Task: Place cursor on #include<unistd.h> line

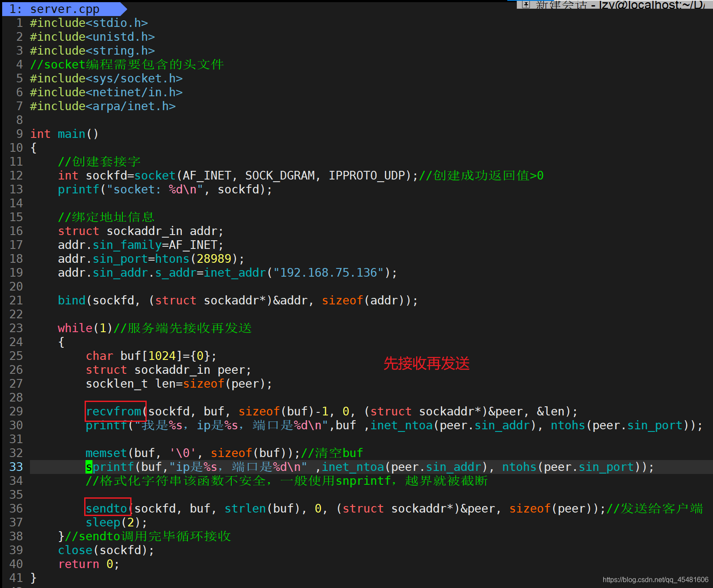Action: [92, 37]
